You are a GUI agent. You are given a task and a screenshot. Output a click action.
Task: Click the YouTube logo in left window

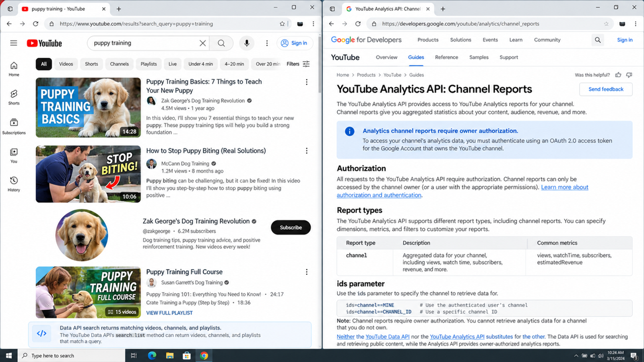44,43
